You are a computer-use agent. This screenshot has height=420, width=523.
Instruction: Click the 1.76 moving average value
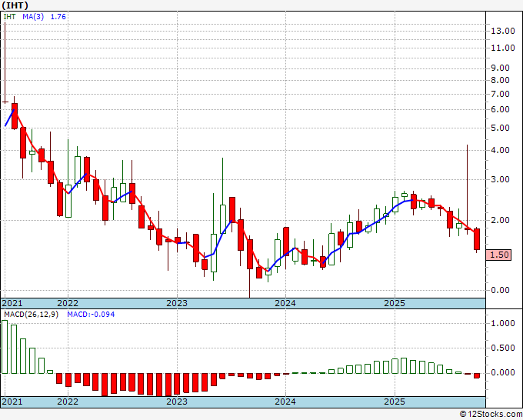tap(58, 17)
